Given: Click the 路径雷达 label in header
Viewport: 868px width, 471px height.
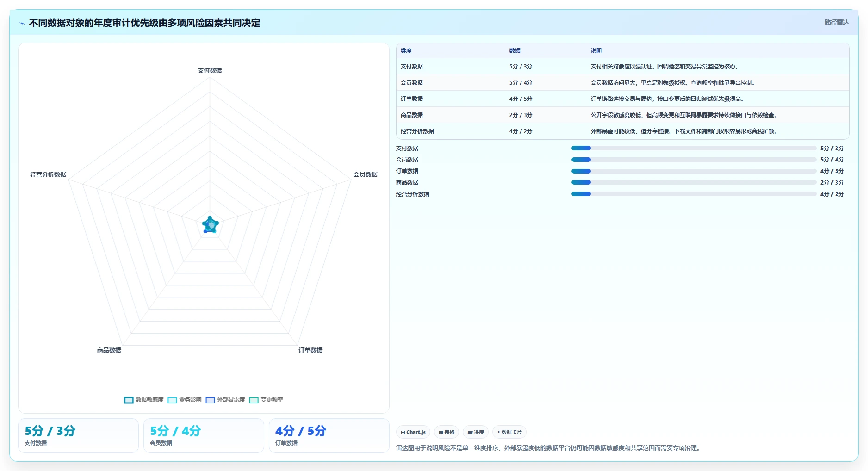Looking at the screenshot, I should click(x=837, y=22).
